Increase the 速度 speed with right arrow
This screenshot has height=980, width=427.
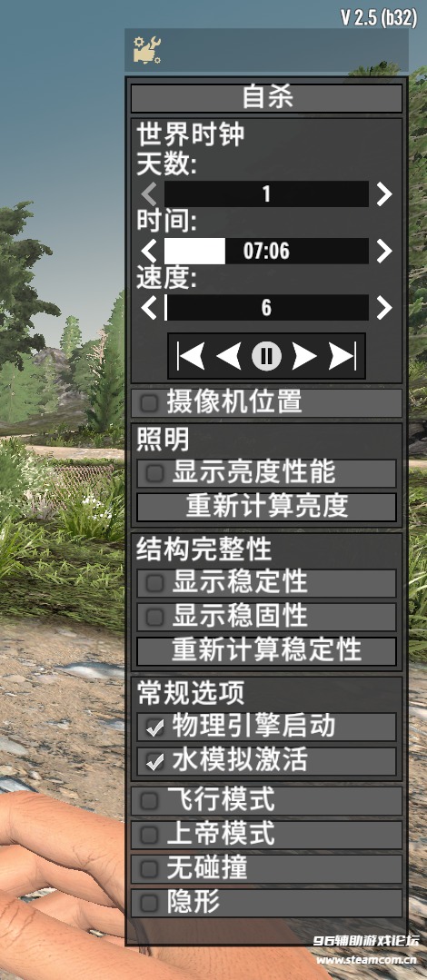click(x=384, y=308)
